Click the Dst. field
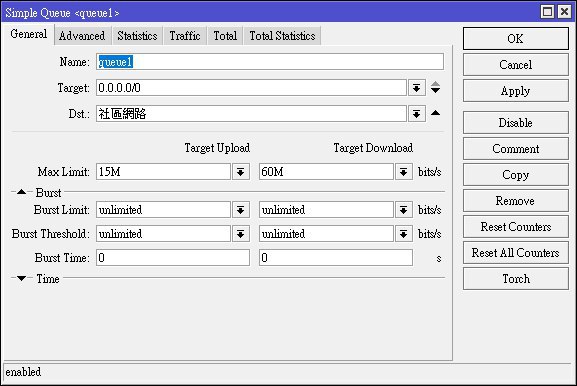This screenshot has height=386, width=577. [251, 114]
